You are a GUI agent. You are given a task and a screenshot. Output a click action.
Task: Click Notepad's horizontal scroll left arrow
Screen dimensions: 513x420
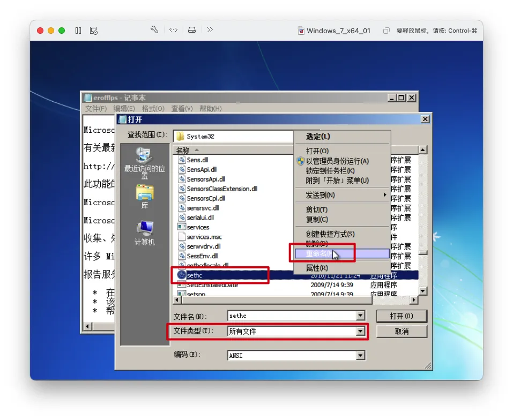pos(87,326)
